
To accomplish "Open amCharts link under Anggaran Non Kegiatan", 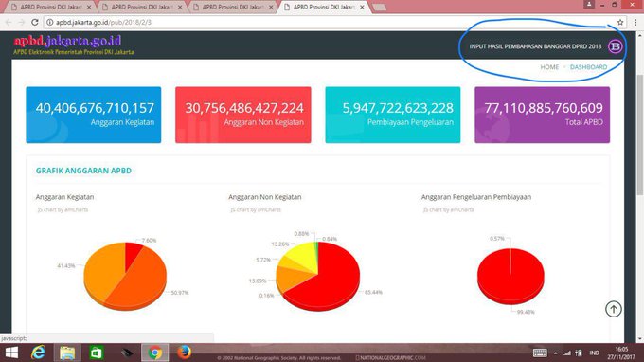I will pyautogui.click(x=256, y=209).
